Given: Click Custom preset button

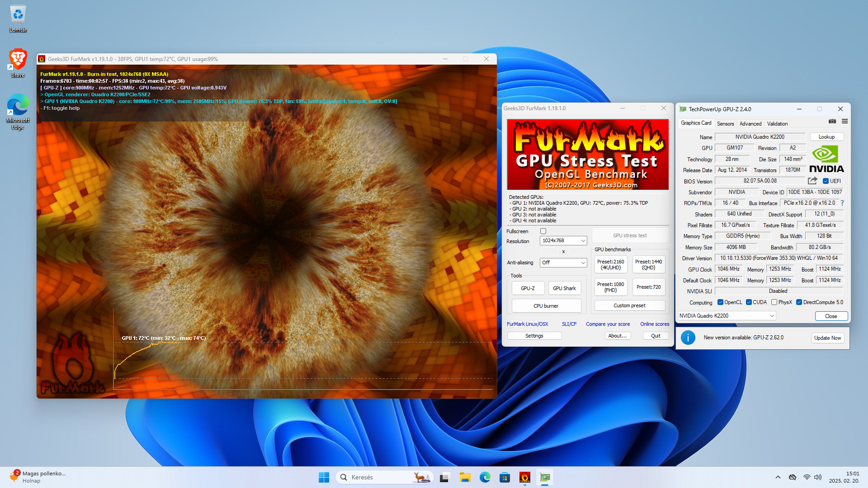Looking at the screenshot, I should pos(629,306).
